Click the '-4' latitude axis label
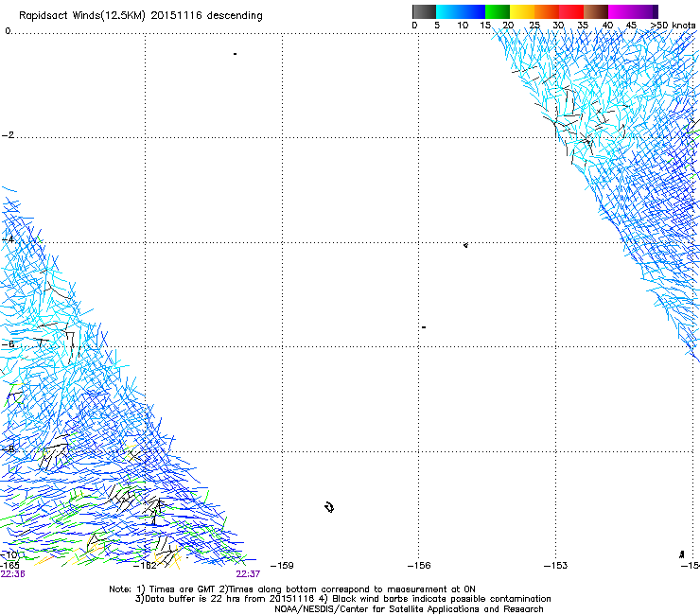 tap(8, 239)
